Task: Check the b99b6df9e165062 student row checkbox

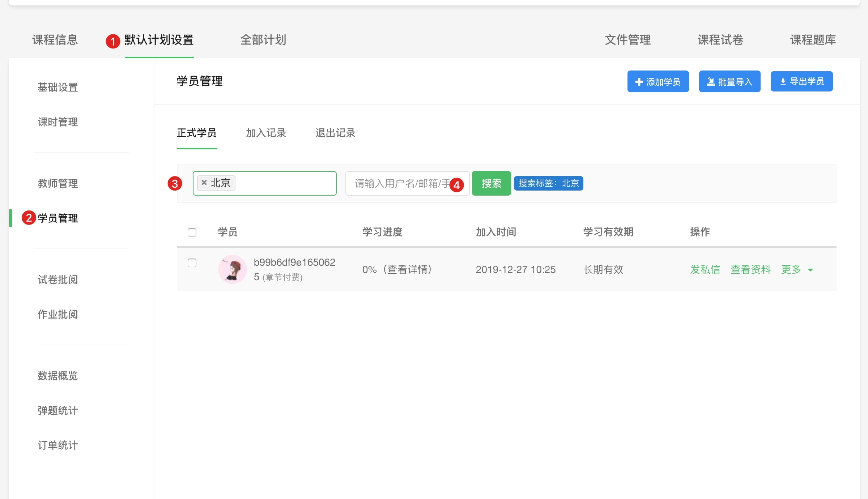Action: tap(192, 263)
